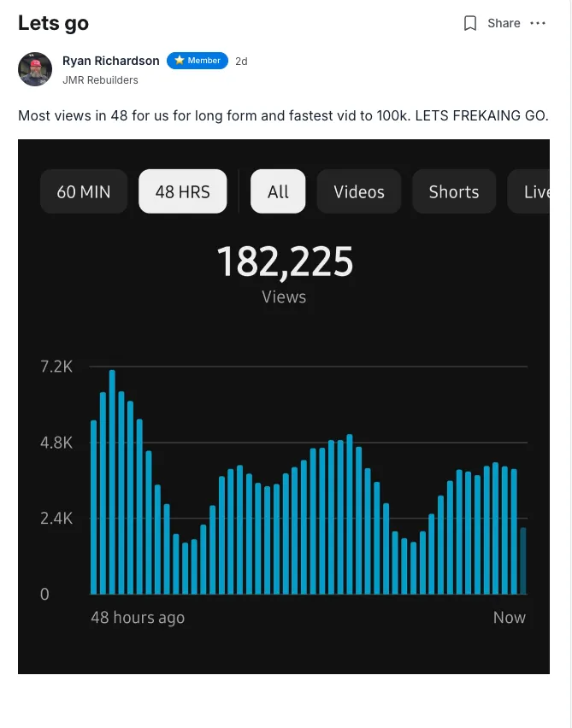Click the 182,225 views count
Viewport: 572px width, 728px height.
pos(285,261)
